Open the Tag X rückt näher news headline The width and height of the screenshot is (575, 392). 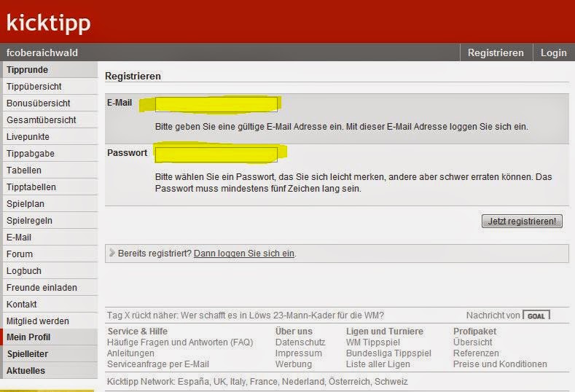click(x=246, y=315)
